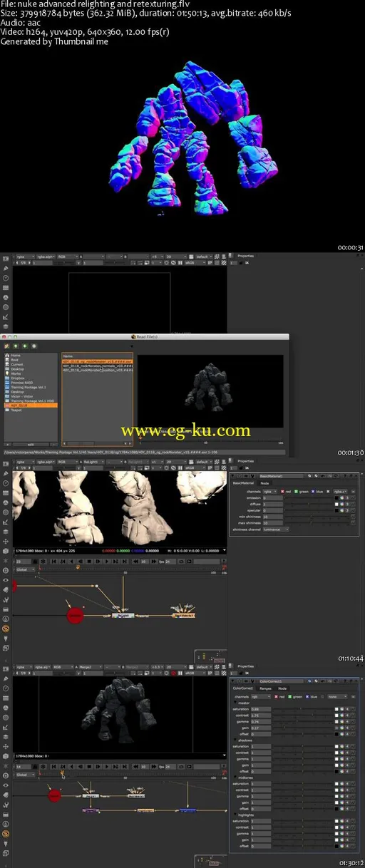Select blue node in ColorCorrect frame graph
The image size is (365, 868).
point(187,810)
